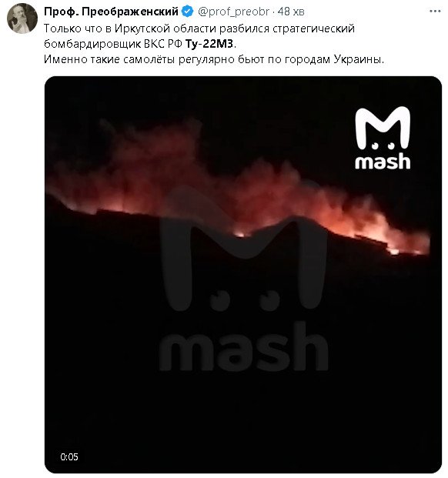The height and width of the screenshot is (478, 448).
Task: Open the tweet via 48 хв timestamp
Action: 291,12
